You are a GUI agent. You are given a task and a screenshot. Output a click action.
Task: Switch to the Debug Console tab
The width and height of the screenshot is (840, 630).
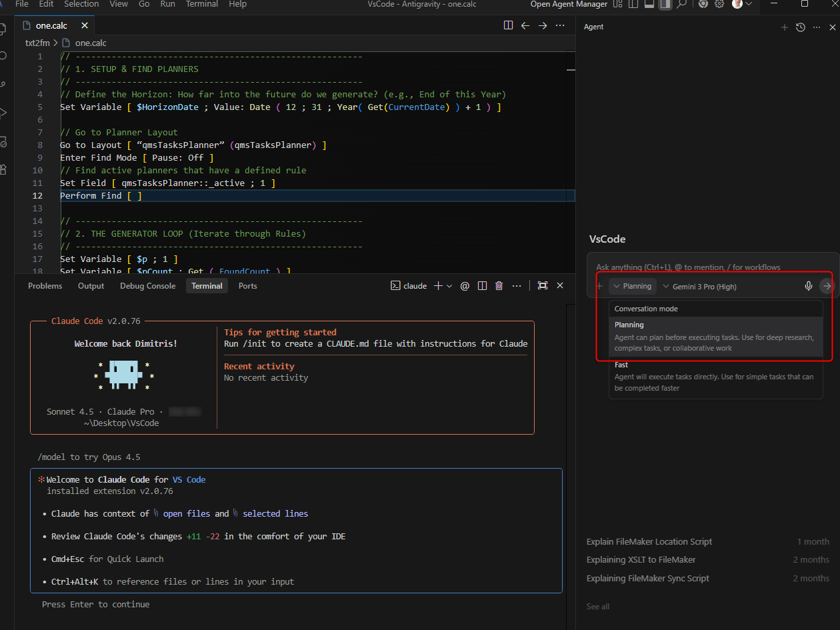point(147,286)
